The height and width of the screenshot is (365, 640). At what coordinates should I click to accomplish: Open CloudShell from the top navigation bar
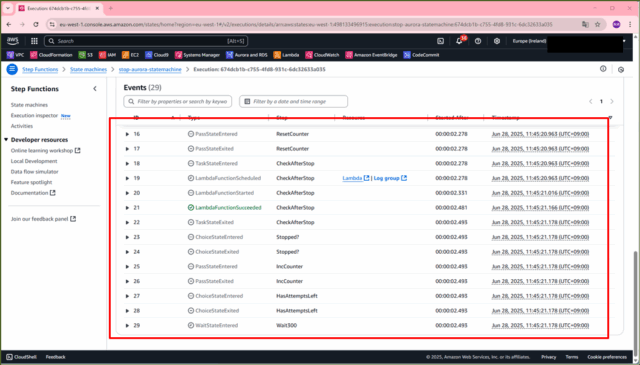(x=440, y=41)
